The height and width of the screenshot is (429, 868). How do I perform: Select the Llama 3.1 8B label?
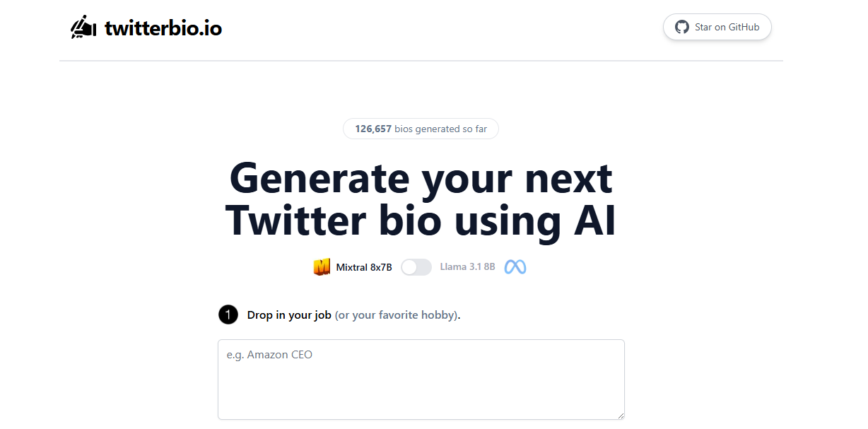tap(467, 267)
